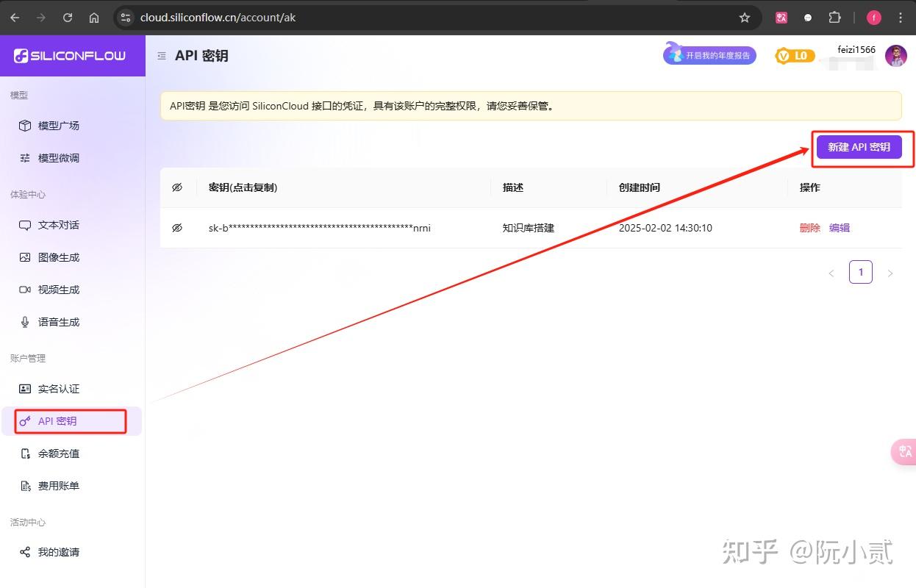Image resolution: width=916 pixels, height=588 pixels.
Task: Open the Chrome profile avatar 'f'
Action: 874,18
